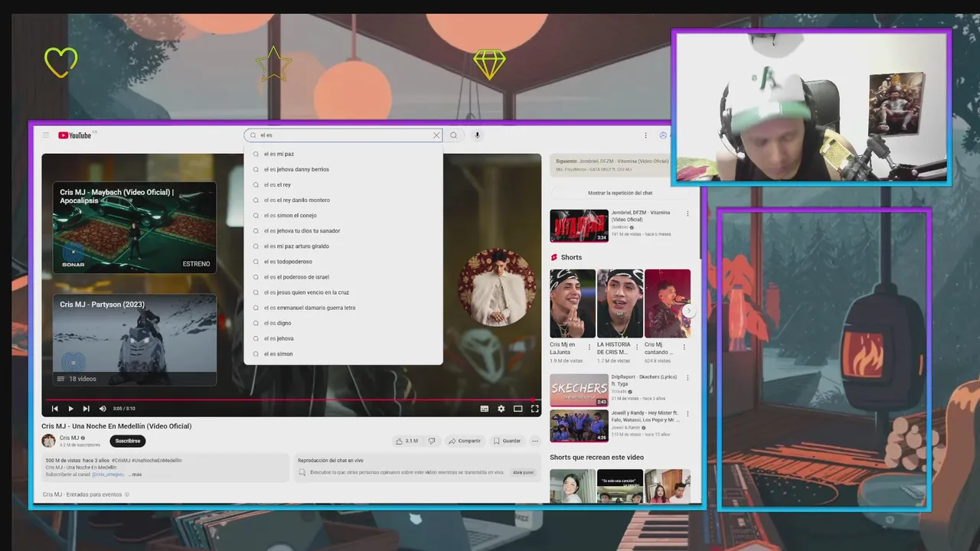Like the video with thumbs up 3.1 M
Image resolution: width=980 pixels, height=551 pixels.
pyautogui.click(x=407, y=441)
